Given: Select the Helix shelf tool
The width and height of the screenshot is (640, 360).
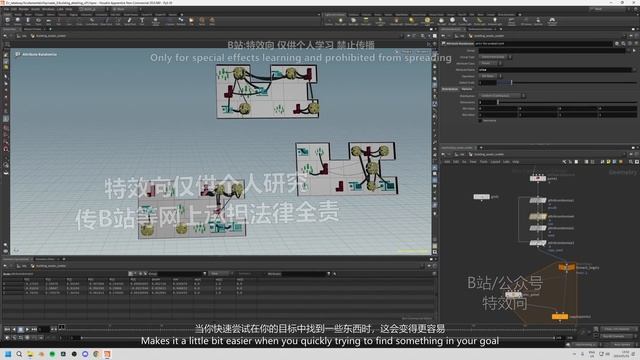Looking at the screenshot, I should 212,21.
